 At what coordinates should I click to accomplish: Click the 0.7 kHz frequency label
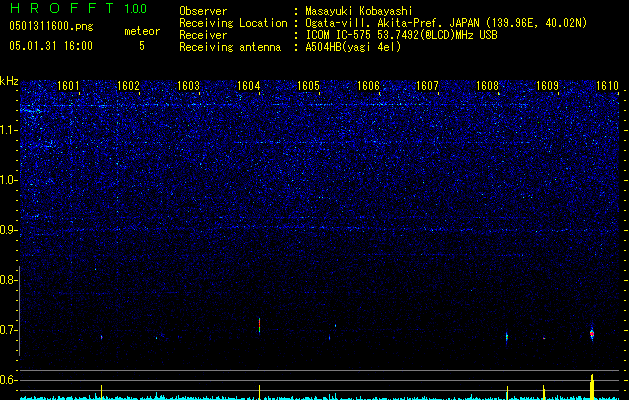9,330
